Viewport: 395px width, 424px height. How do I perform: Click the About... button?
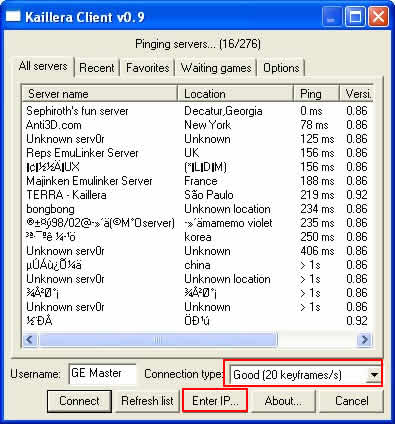(283, 401)
